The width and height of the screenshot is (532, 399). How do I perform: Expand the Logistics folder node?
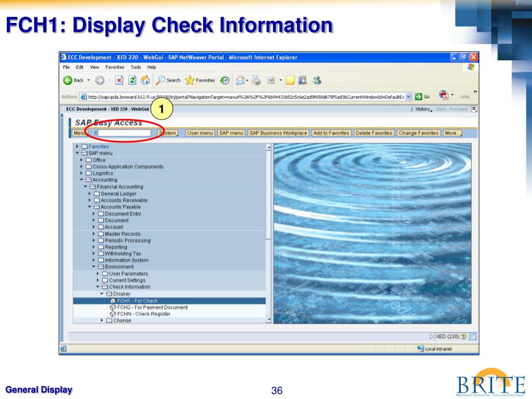click(82, 173)
